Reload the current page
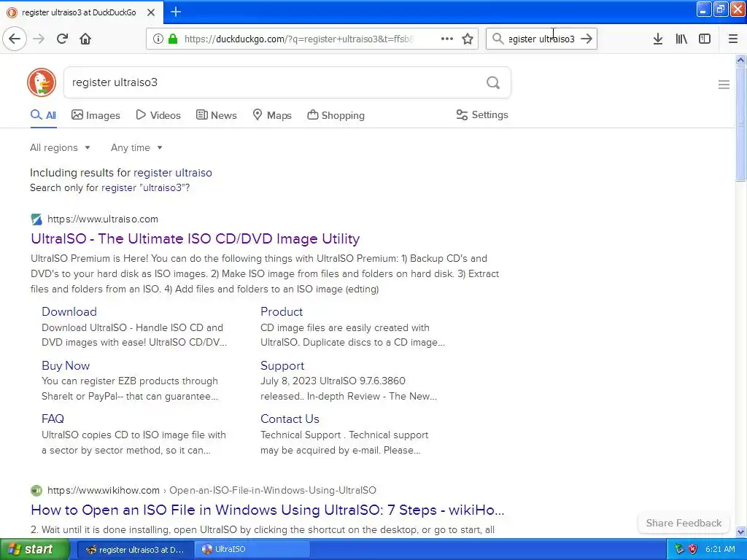This screenshot has width=747, height=560. tap(62, 39)
